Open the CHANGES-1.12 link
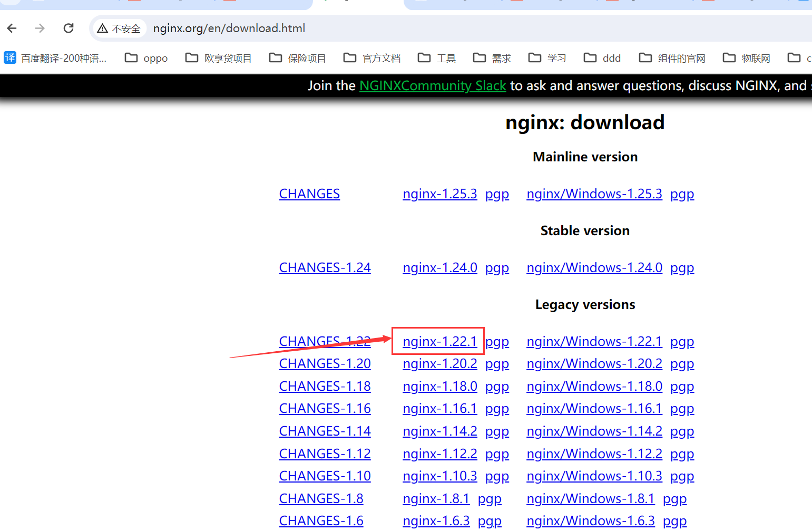Image resolution: width=812 pixels, height=530 pixels. [325, 454]
